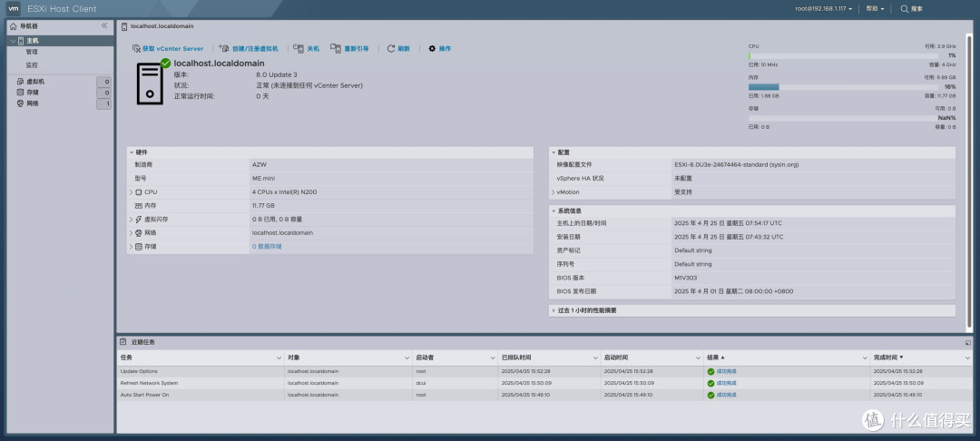Click the Navigator home icon
980x441 pixels.
[14, 26]
